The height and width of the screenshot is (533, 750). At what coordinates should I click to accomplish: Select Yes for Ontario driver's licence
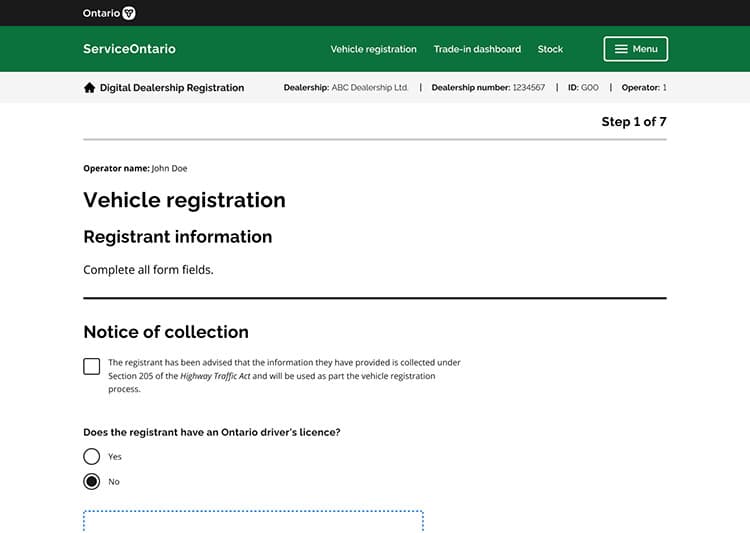[x=92, y=457]
